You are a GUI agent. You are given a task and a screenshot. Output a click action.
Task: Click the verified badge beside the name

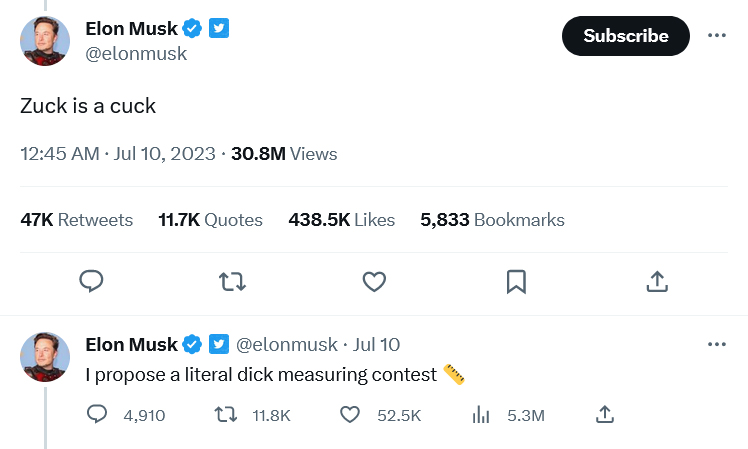193,29
